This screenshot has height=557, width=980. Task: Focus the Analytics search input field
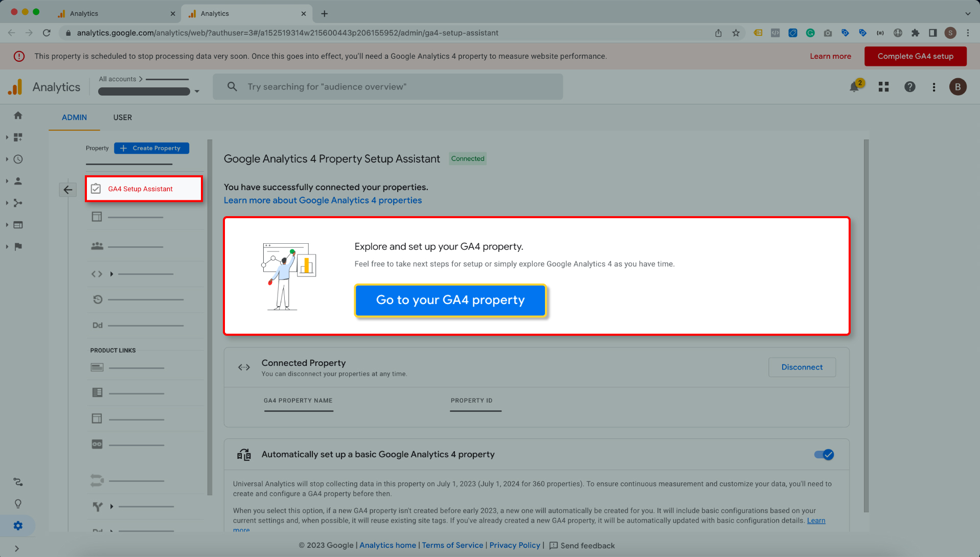(x=388, y=87)
